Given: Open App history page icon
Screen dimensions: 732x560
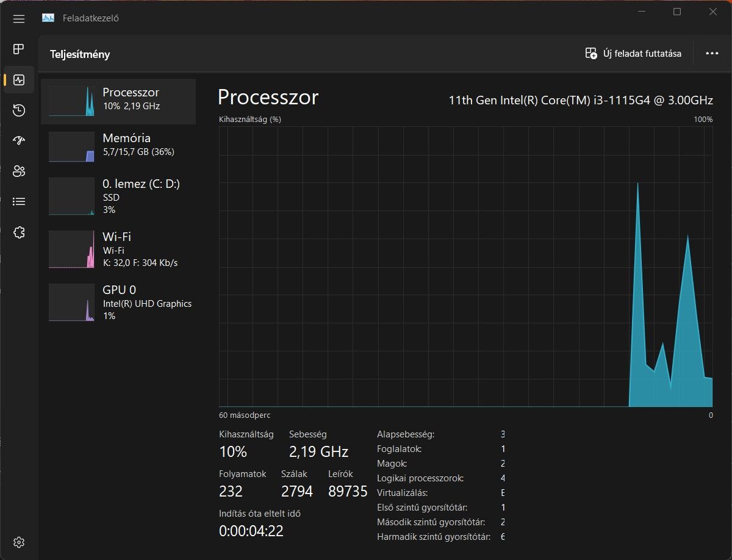Looking at the screenshot, I should click(19, 110).
